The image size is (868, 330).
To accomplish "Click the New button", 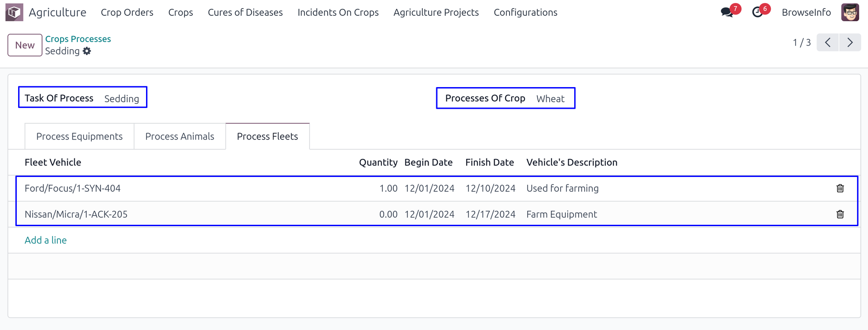I will click(x=25, y=45).
